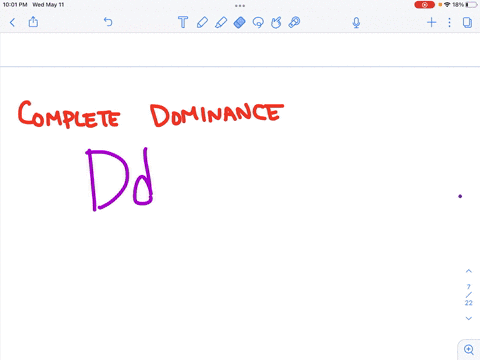Tap the three-dot multitasking indicator at top
Viewport: 480px width, 360px height.
coord(240,6)
